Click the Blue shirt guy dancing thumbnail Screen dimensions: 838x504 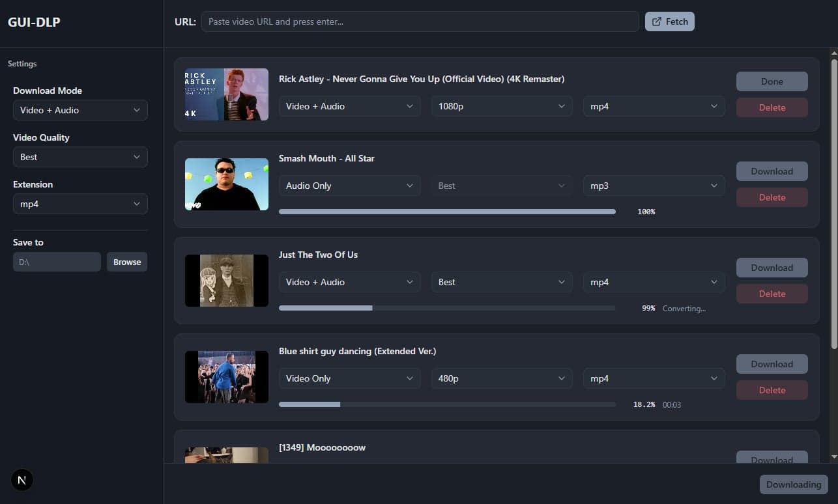[227, 377]
